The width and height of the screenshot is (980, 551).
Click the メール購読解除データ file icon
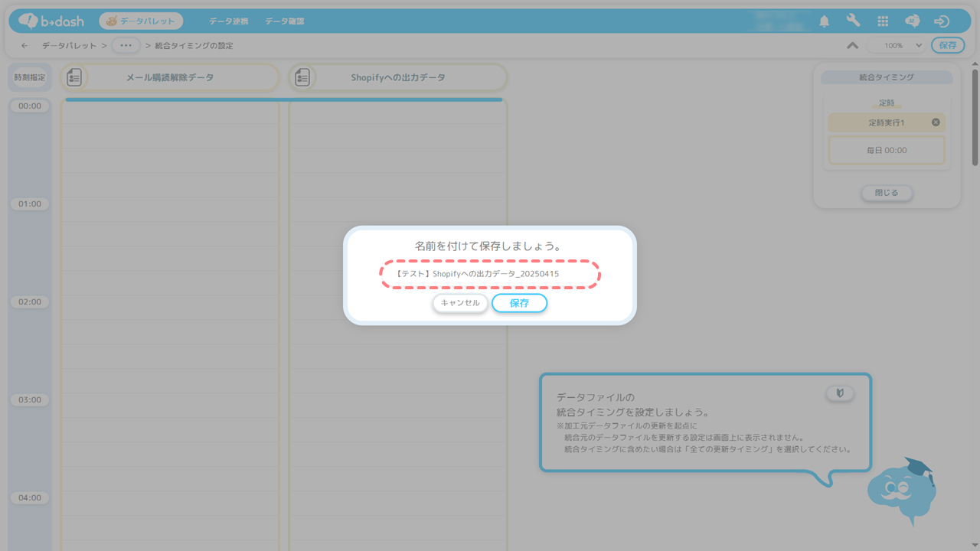pyautogui.click(x=74, y=77)
